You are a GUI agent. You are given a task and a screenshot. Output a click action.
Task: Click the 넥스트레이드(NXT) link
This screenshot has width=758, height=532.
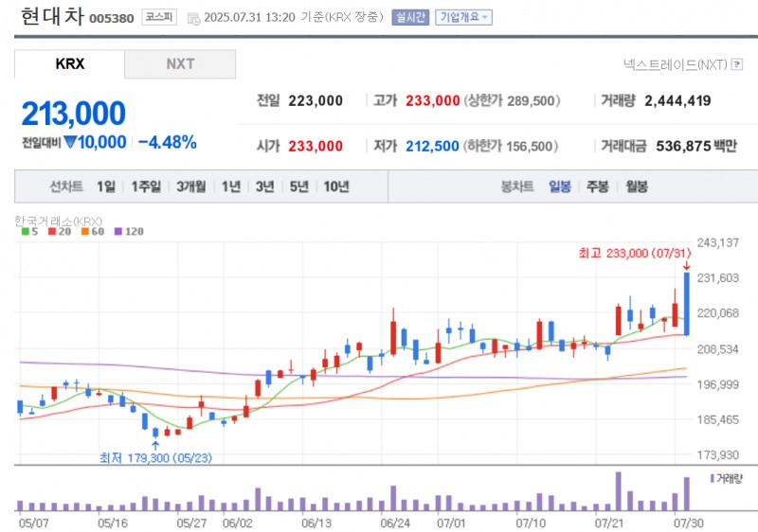click(674, 64)
